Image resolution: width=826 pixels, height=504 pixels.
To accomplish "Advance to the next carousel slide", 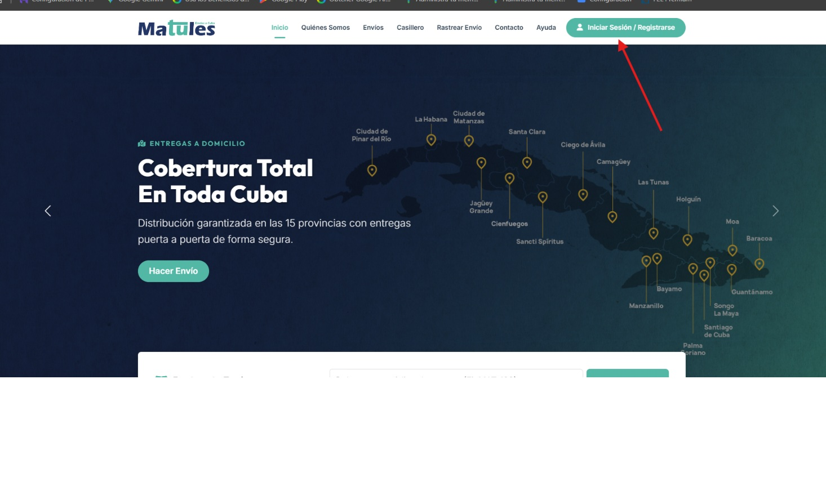I will tap(775, 211).
